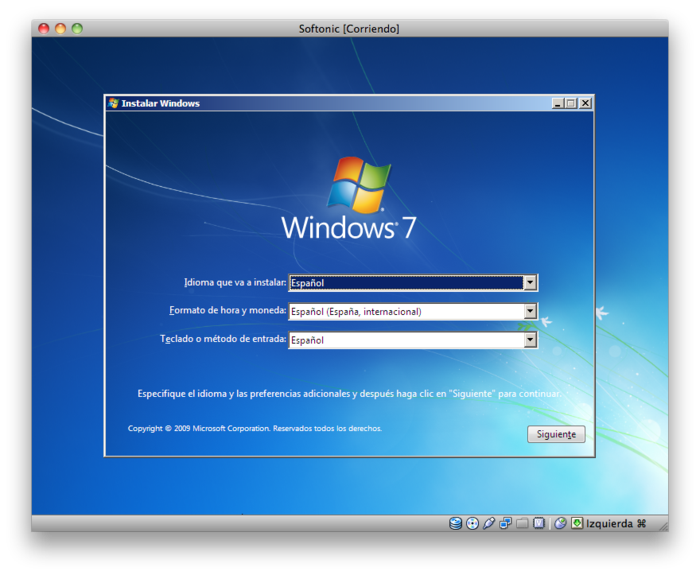Close the Instalar Windows dialog
700x575 pixels.
coord(585,103)
